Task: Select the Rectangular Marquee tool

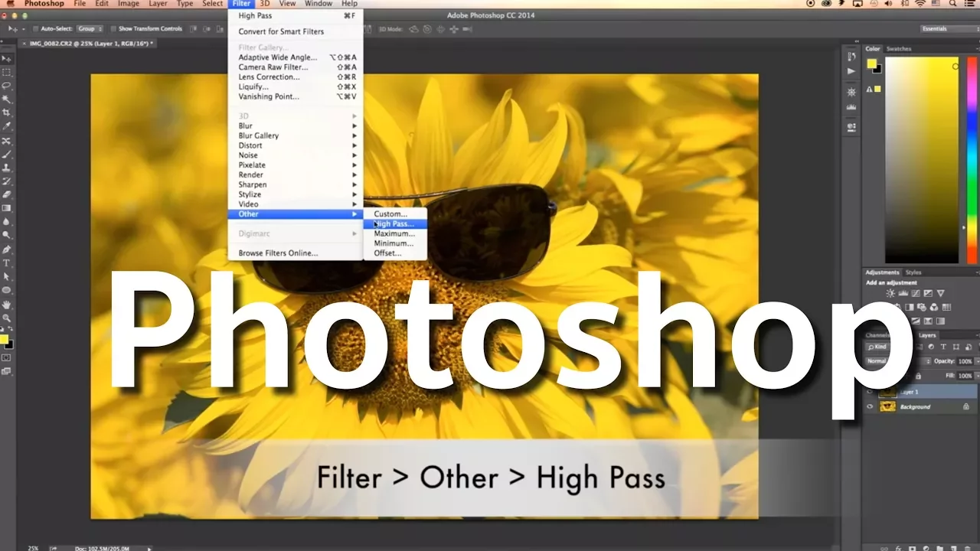Action: 7,72
